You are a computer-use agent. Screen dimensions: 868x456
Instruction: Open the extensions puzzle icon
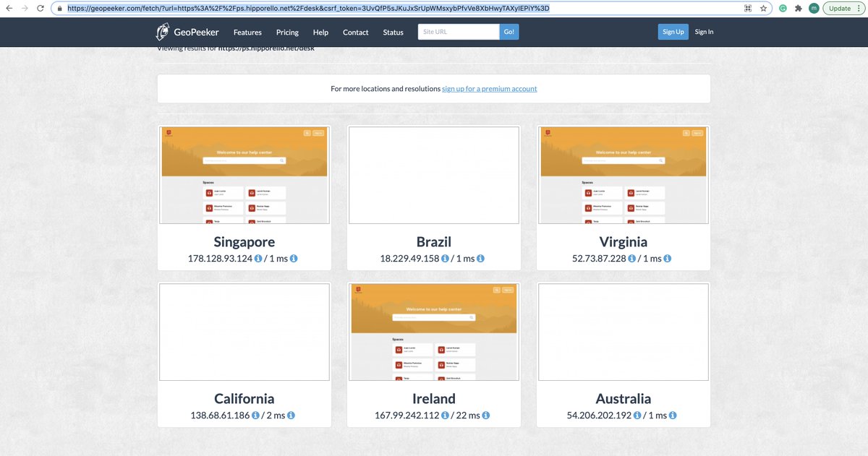798,9
